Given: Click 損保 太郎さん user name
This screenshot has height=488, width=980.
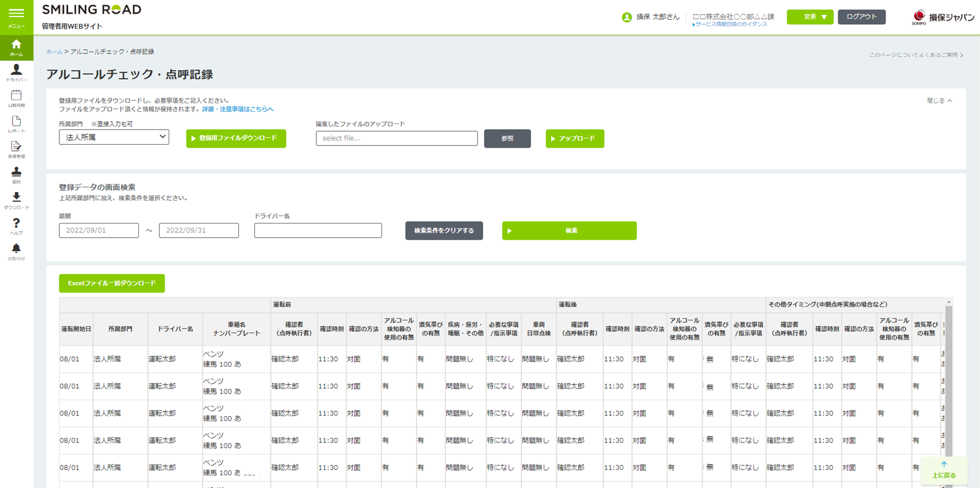Looking at the screenshot, I should tap(658, 17).
